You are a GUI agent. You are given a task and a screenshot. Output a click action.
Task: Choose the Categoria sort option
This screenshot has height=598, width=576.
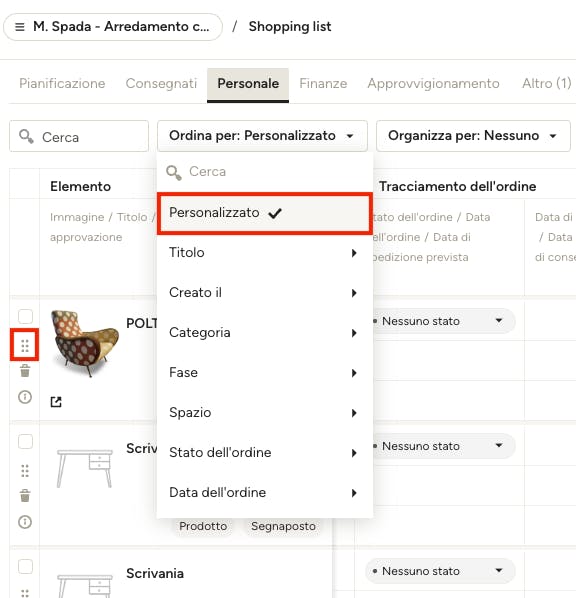point(264,333)
